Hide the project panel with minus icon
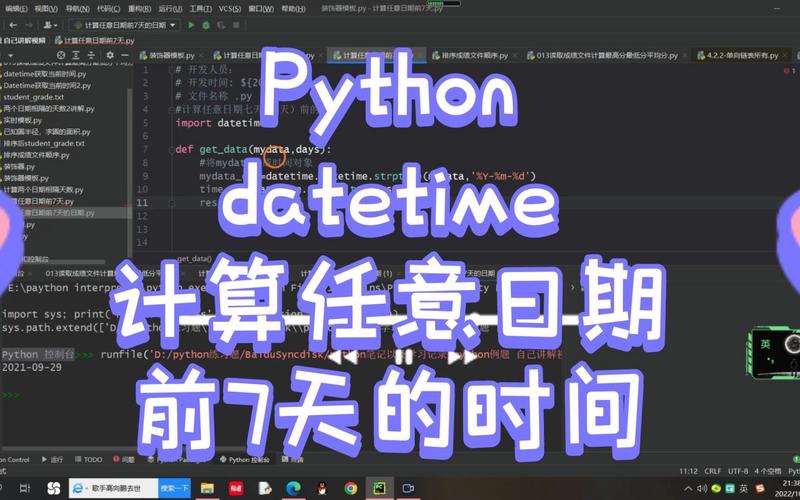This screenshot has width=800, height=500. (x=124, y=55)
